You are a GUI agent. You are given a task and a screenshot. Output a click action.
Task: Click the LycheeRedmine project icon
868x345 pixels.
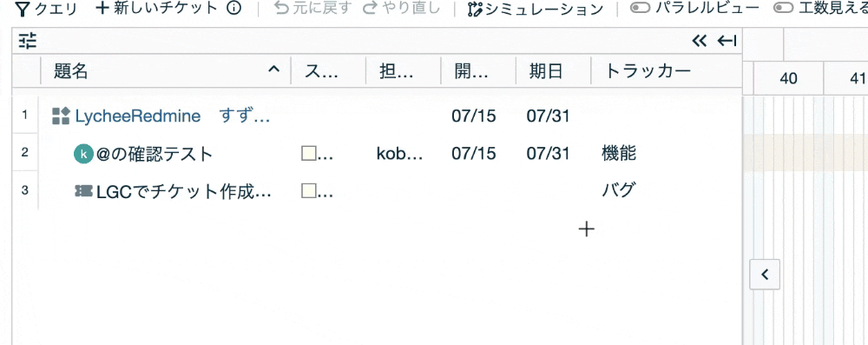pyautogui.click(x=61, y=116)
